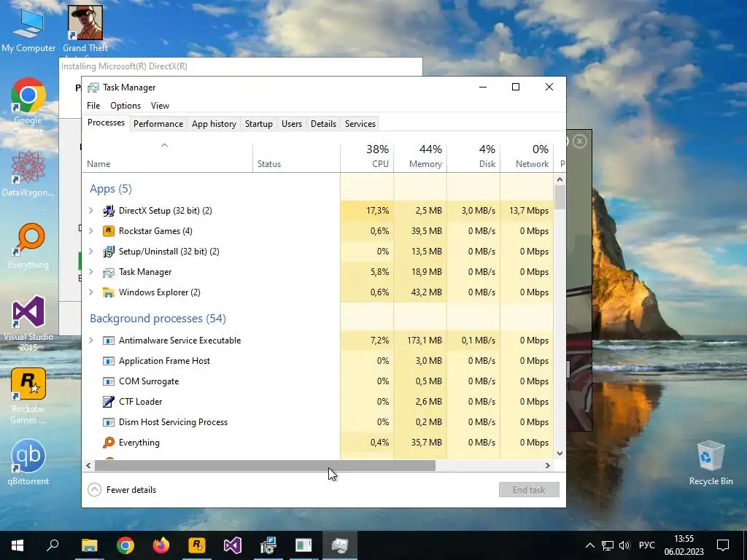The height and width of the screenshot is (560, 747).
Task: Open taskbar search magnifier
Action: pos(53,545)
